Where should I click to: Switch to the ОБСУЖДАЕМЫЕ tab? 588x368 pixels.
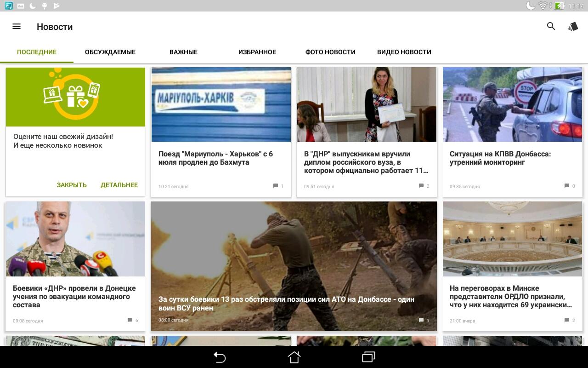[x=110, y=52]
